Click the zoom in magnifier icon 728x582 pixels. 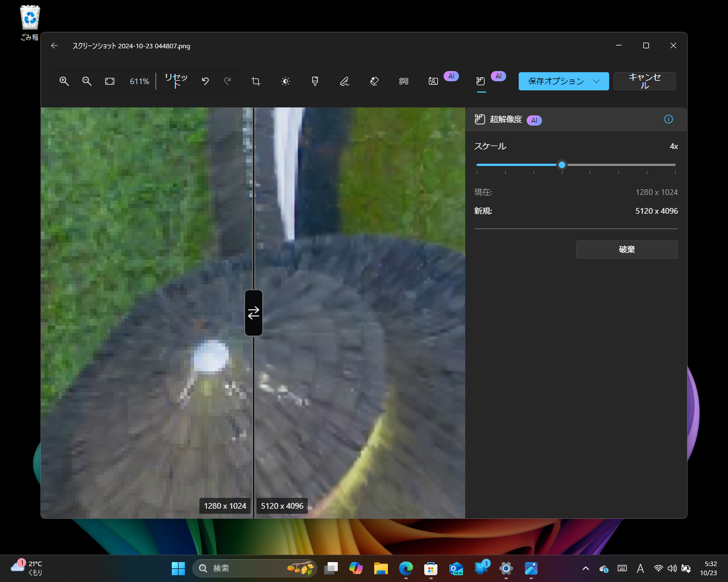click(64, 81)
